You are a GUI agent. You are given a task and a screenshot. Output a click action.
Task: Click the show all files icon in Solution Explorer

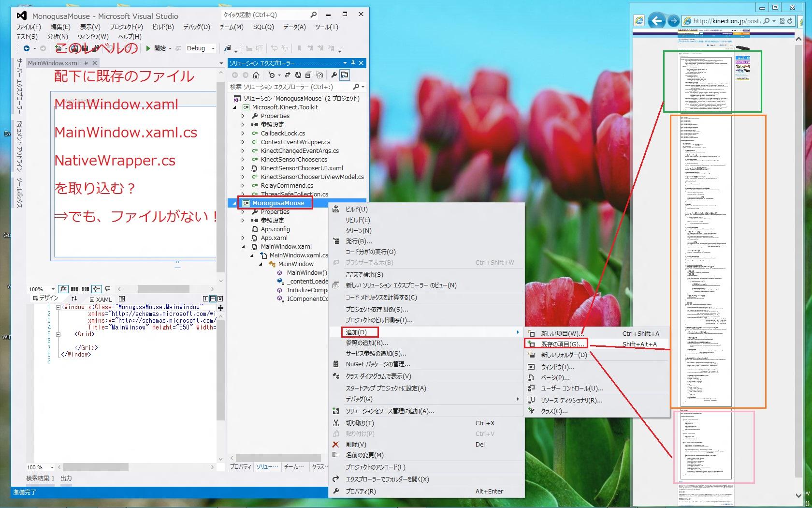tap(319, 75)
